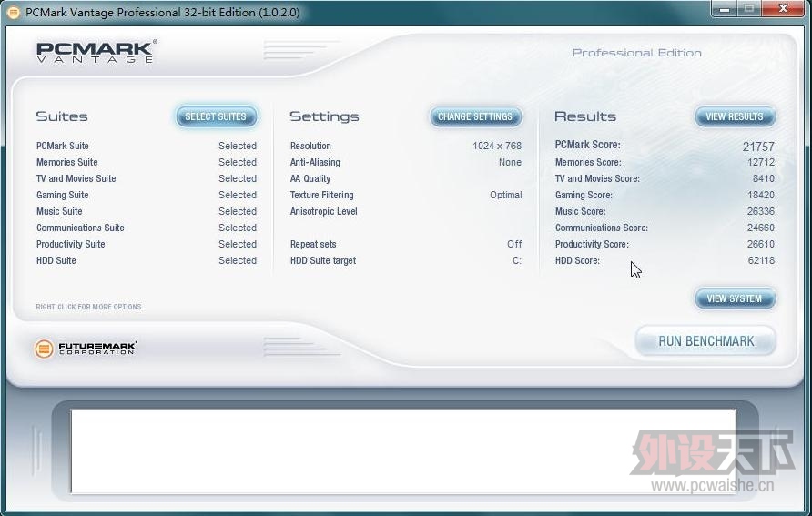
Task: Click the Right Click For More Options text
Action: (x=88, y=307)
